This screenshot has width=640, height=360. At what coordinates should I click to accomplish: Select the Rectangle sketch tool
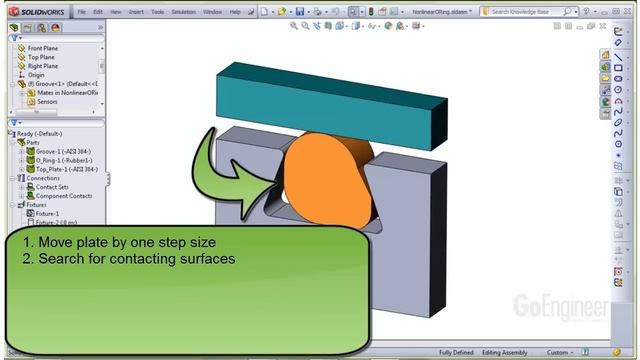pyautogui.click(x=618, y=68)
